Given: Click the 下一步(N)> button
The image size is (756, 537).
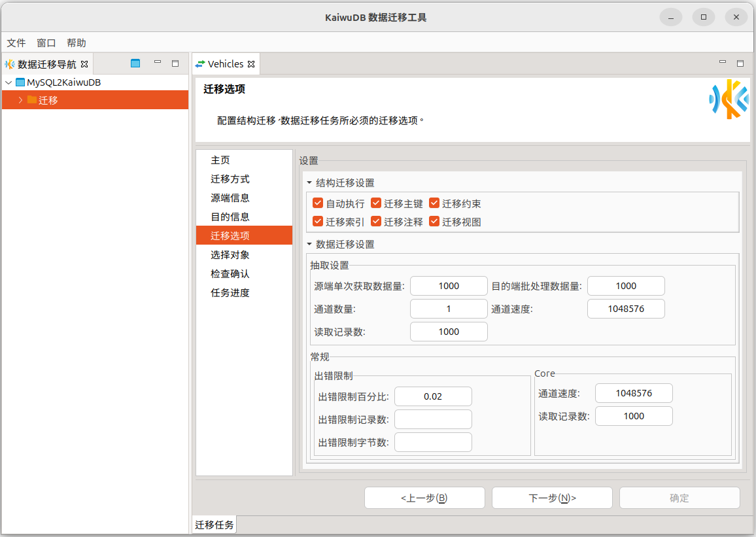Looking at the screenshot, I should point(552,498).
